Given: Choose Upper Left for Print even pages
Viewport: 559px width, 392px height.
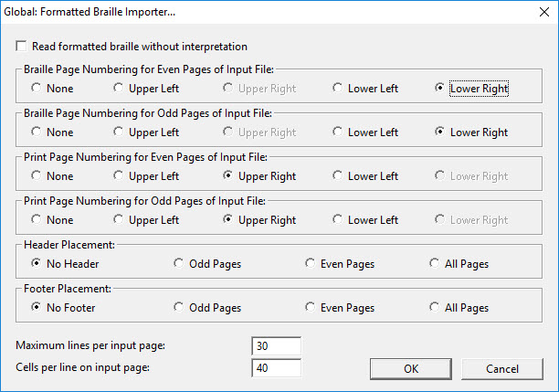Looking at the screenshot, I should pos(119,176).
